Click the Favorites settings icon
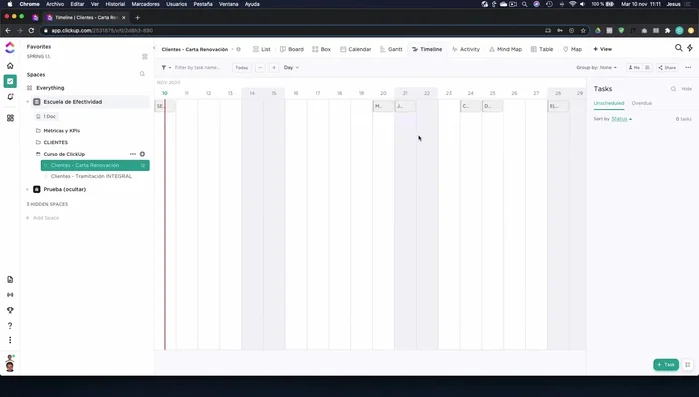The width and height of the screenshot is (699, 397). tap(144, 57)
